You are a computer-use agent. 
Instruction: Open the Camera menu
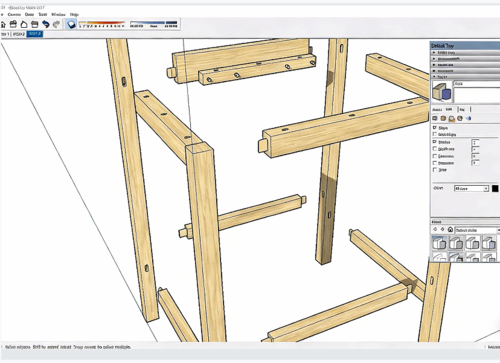[14, 15]
